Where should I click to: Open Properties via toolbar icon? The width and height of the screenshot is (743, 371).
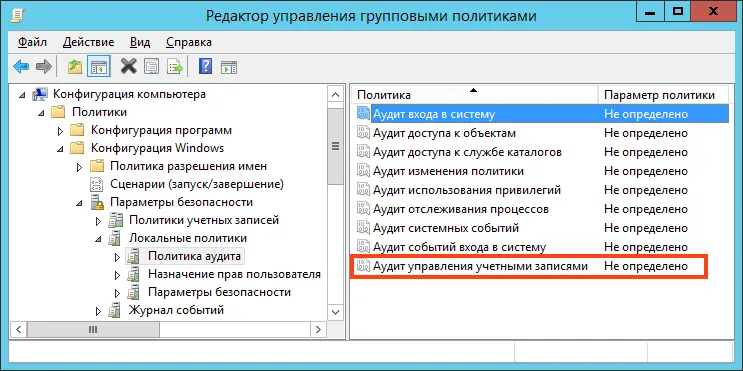click(152, 67)
